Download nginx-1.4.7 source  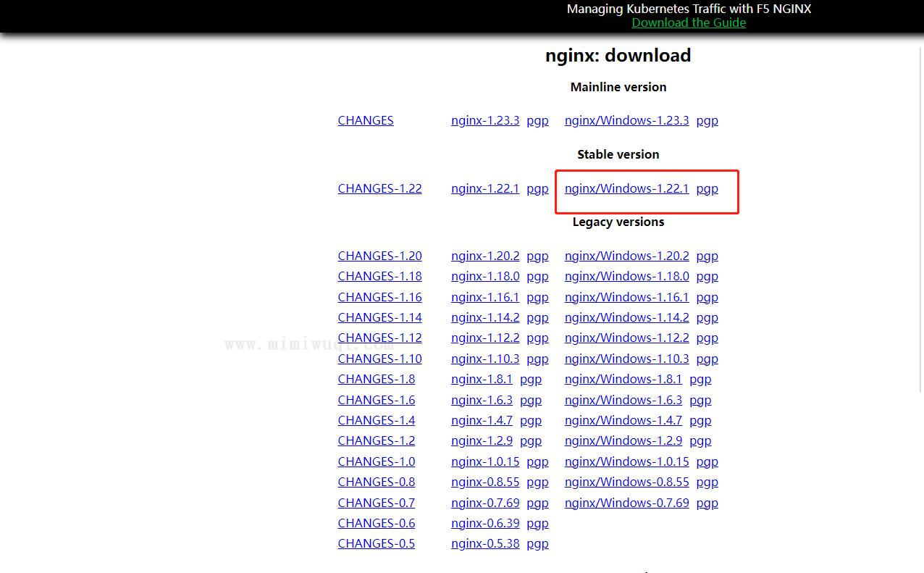482,420
